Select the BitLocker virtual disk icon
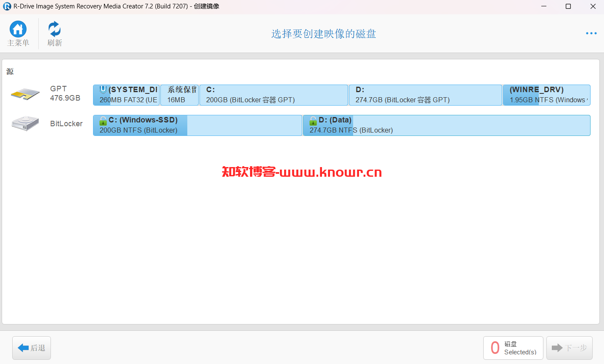This screenshot has width=604, height=364. coord(25,124)
